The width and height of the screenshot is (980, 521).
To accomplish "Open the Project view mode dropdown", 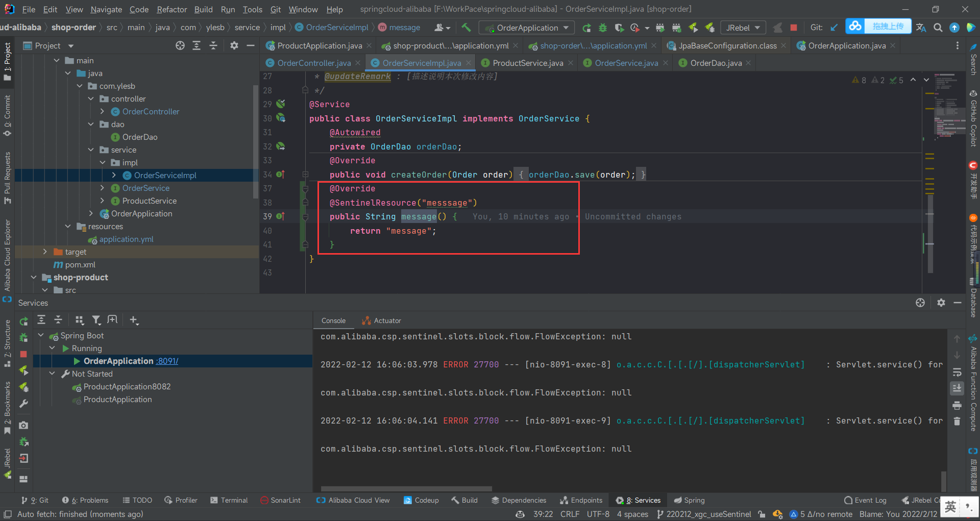I will (x=71, y=46).
